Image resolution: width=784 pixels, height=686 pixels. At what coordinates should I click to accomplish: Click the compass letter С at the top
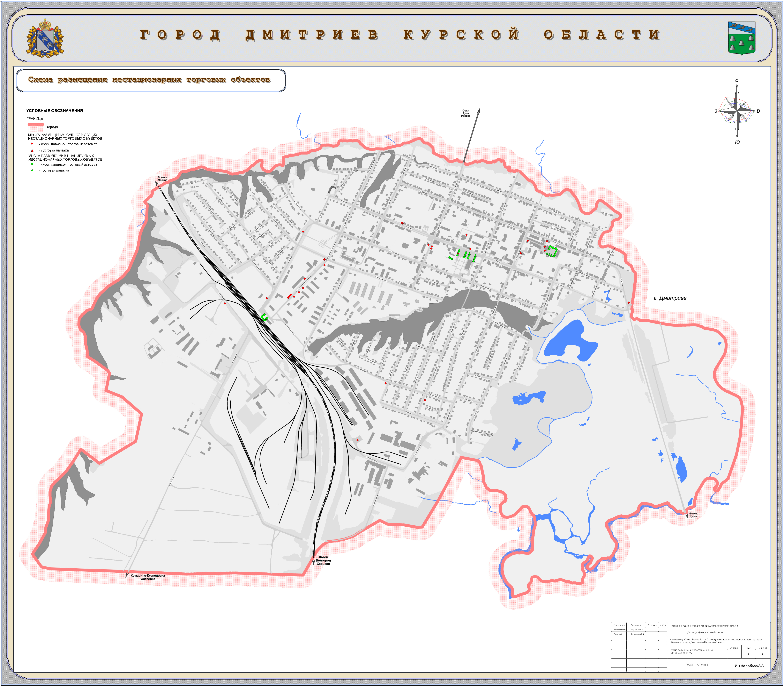coord(737,80)
